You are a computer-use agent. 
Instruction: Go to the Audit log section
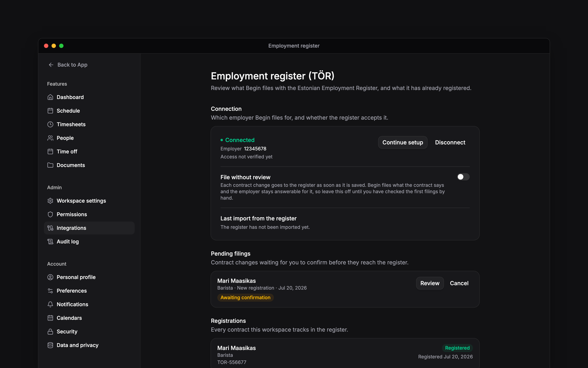[89, 242]
